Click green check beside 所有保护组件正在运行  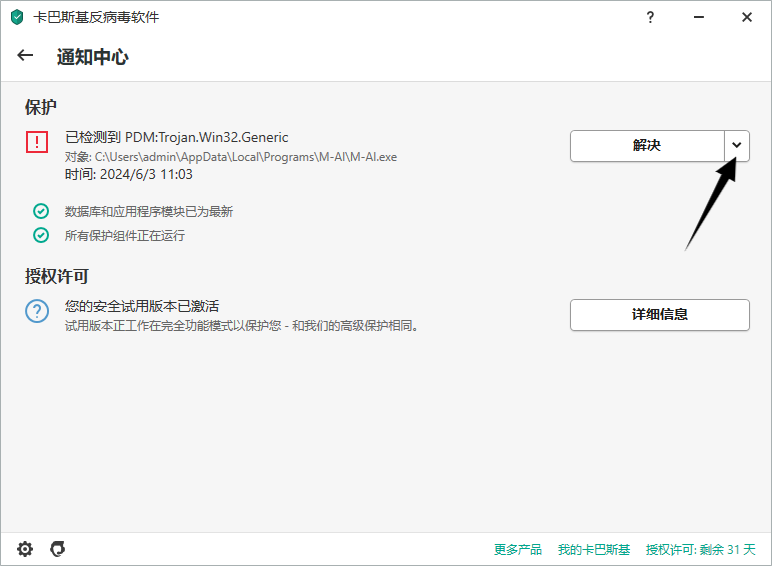[x=41, y=235]
